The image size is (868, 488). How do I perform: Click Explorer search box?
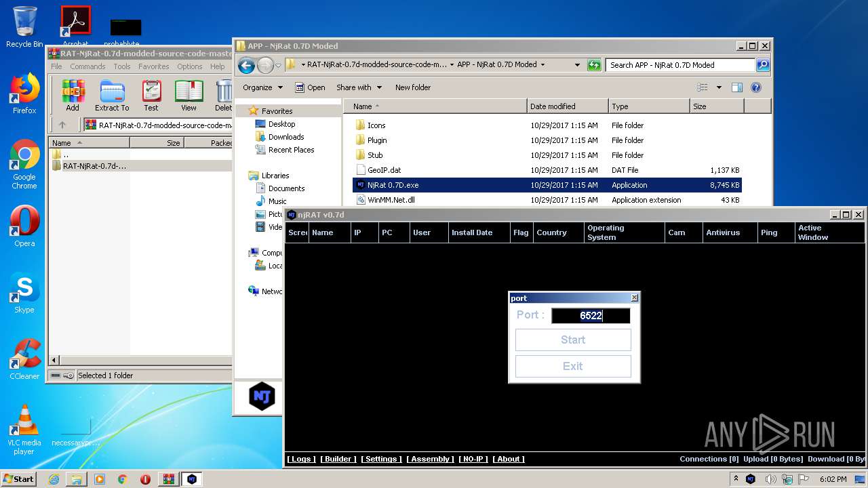pyautogui.click(x=680, y=65)
